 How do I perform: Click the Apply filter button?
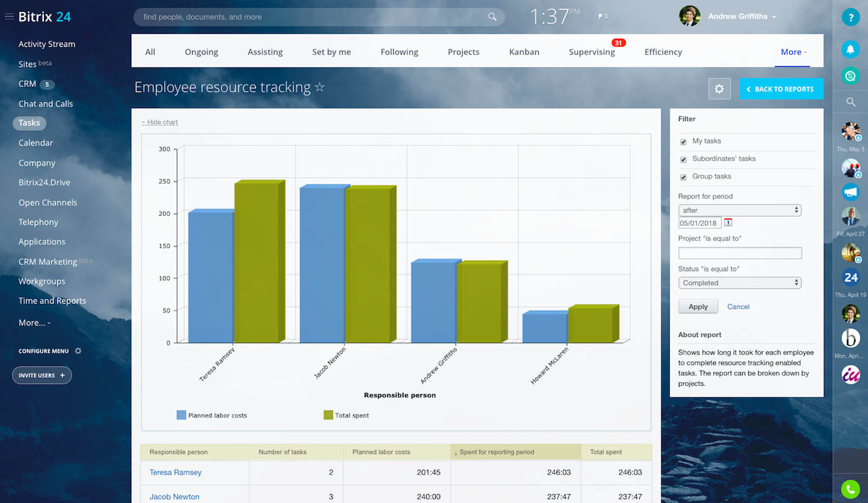tap(698, 306)
